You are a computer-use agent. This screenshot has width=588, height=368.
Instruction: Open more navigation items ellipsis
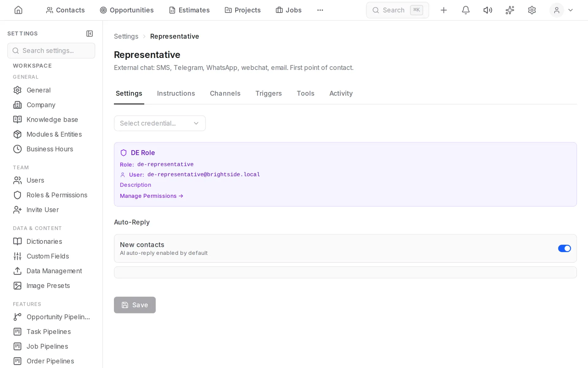point(320,10)
